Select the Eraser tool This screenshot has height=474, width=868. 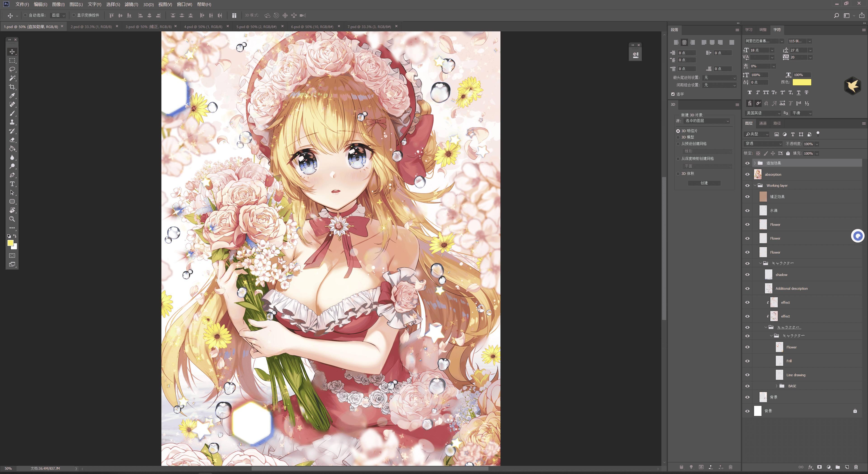click(12, 140)
